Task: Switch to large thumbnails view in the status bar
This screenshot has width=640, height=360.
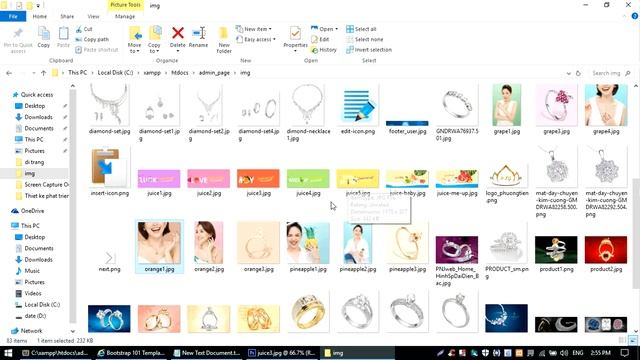Action: [633, 340]
